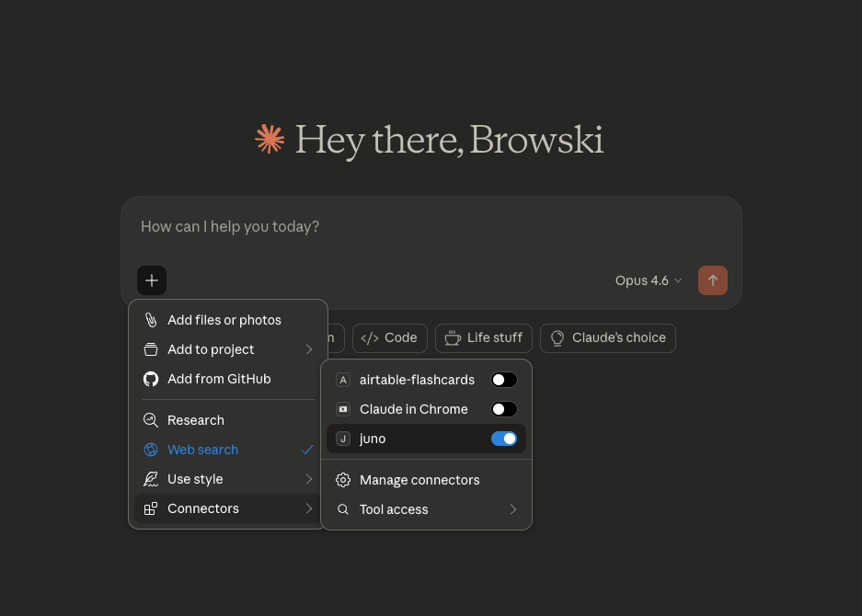Click the Life stuff suggestion button
The image size is (862, 616).
pyautogui.click(x=484, y=337)
